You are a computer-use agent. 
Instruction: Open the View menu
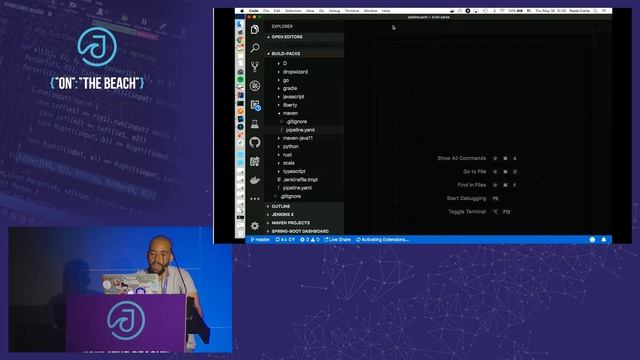(x=310, y=11)
